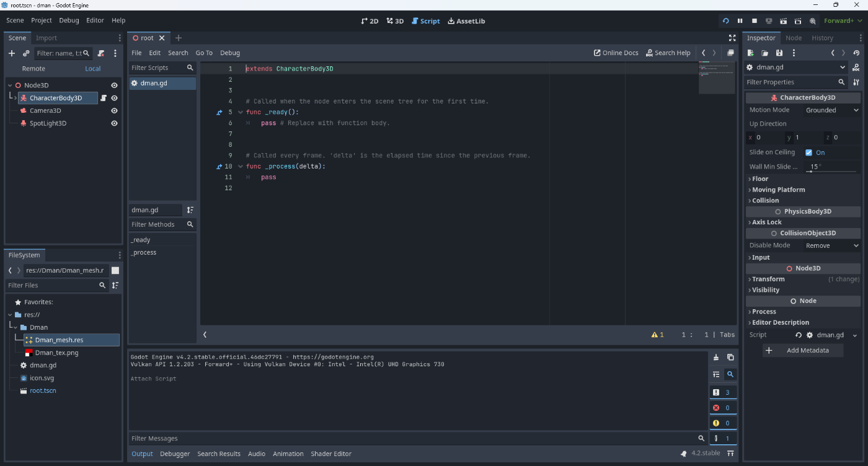Run the current scene clapperboard icon
868x466 pixels.
click(x=784, y=20)
